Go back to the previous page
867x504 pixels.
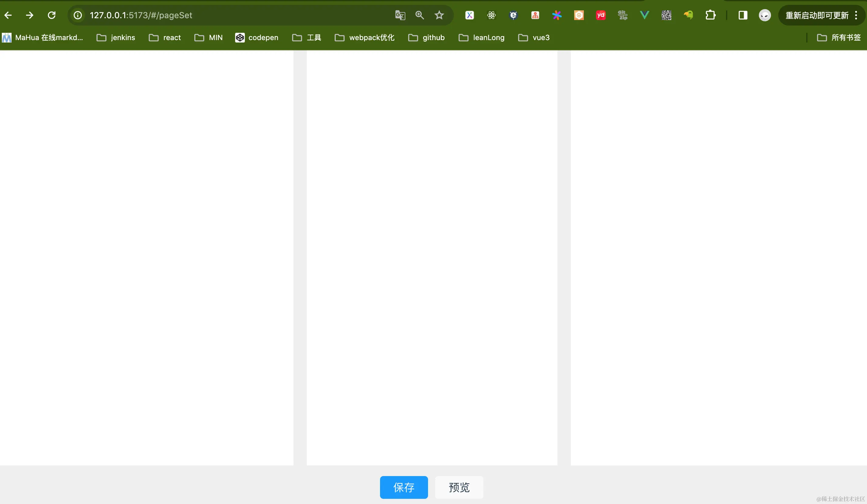point(8,15)
